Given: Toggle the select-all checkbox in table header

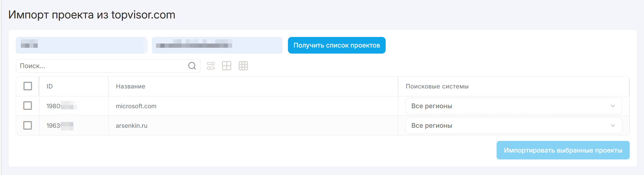Looking at the screenshot, I should 28,86.
